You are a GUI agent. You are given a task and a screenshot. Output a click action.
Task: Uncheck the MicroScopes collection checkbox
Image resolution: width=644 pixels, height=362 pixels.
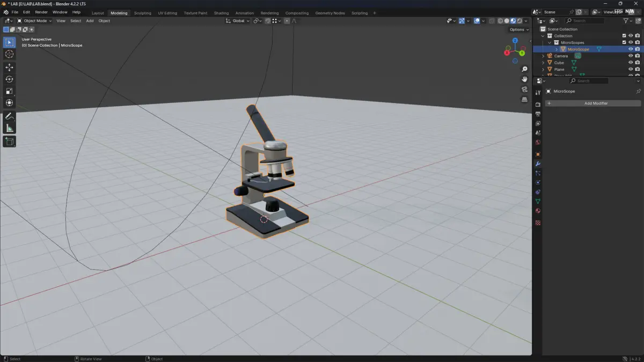pyautogui.click(x=624, y=42)
